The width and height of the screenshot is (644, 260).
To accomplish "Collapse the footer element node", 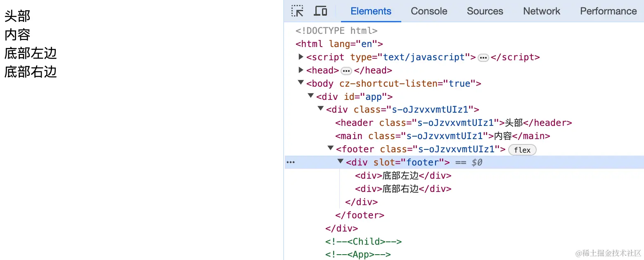I will coord(331,149).
